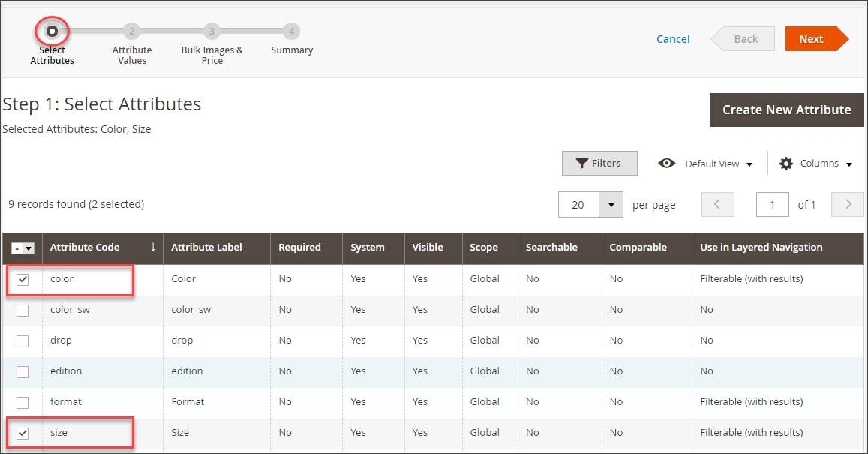Click the Bulk Images & Price step label
The image size is (868, 454).
[x=212, y=55]
